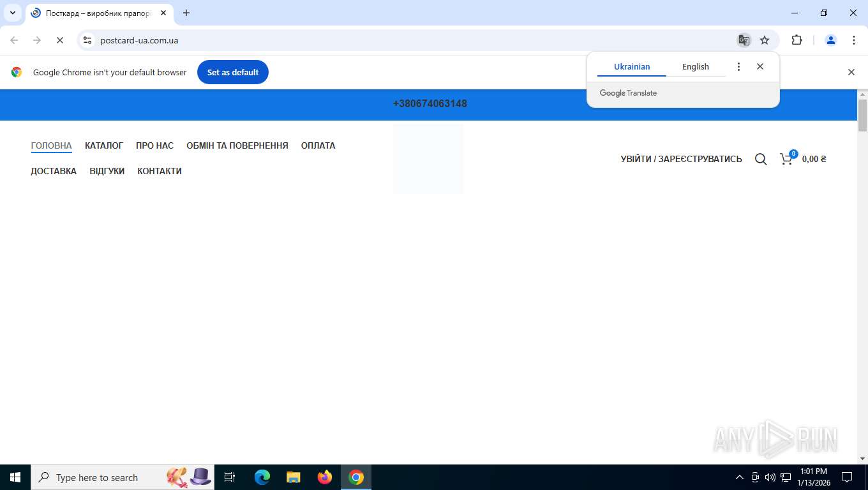Dismiss the default browser notification bar
868x490 pixels.
pos(851,72)
